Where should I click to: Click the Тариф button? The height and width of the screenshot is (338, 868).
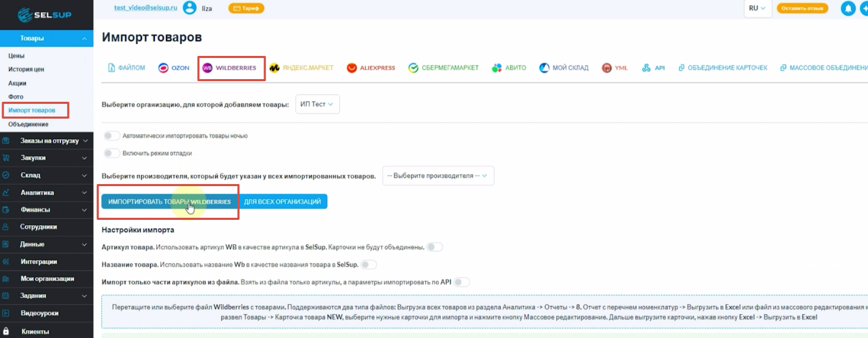tap(246, 8)
